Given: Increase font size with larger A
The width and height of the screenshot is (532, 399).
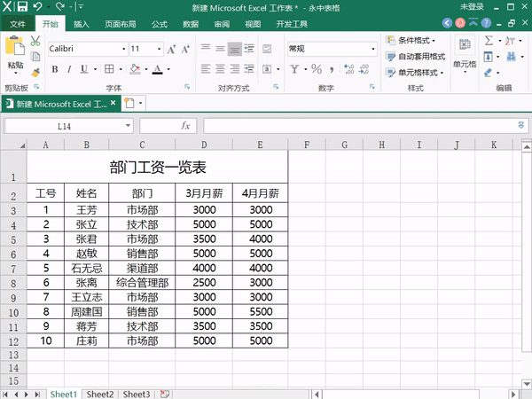Looking at the screenshot, I should pyautogui.click(x=171, y=49).
